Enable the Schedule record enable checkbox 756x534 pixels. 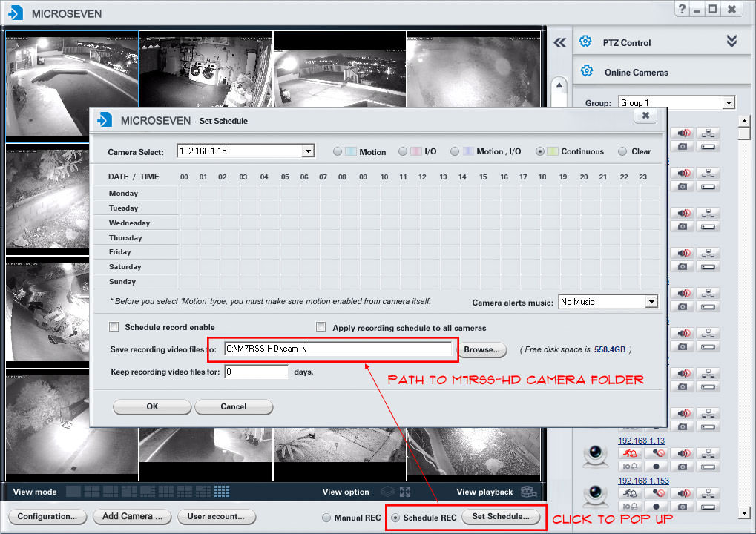pos(114,327)
